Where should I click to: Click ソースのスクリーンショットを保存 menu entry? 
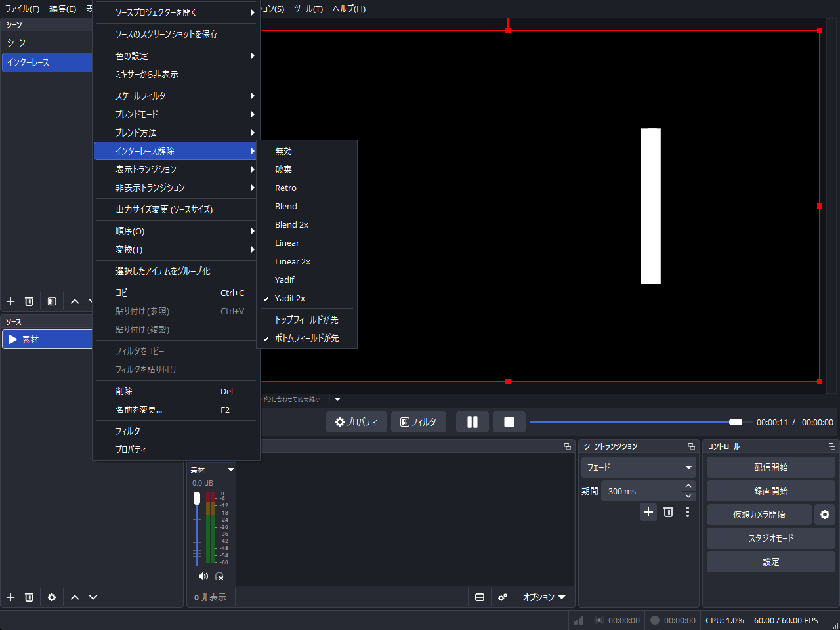pos(176,34)
